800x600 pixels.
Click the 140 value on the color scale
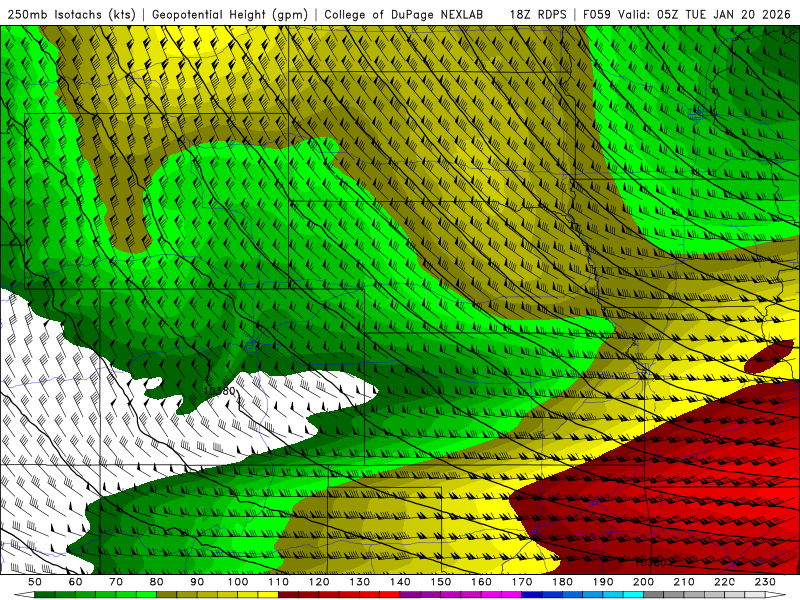pyautogui.click(x=400, y=582)
